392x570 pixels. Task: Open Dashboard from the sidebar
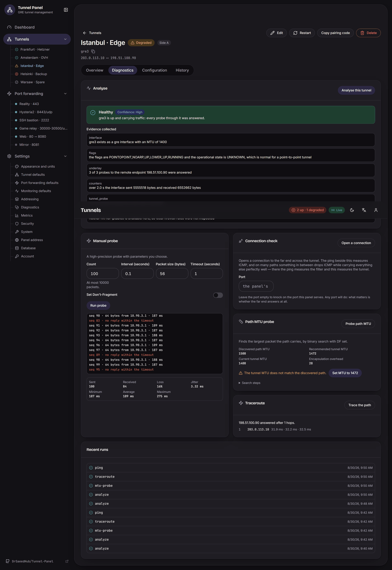(x=37, y=27)
